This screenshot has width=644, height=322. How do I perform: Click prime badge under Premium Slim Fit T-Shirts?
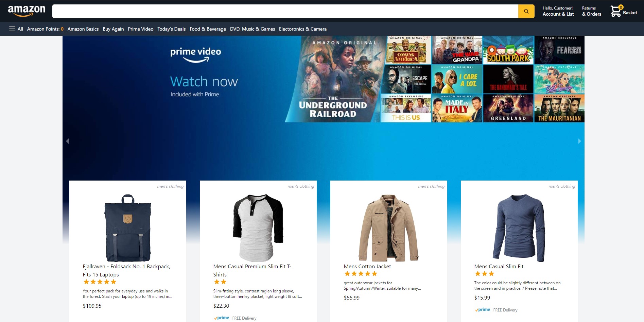pyautogui.click(x=222, y=318)
